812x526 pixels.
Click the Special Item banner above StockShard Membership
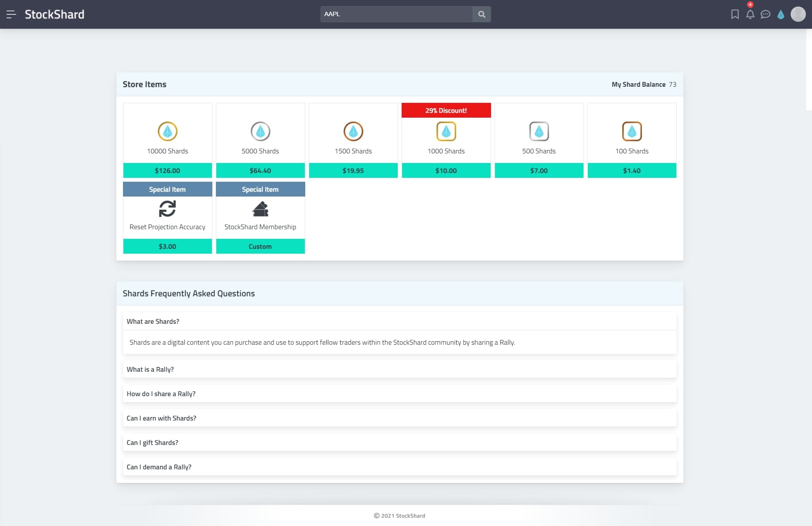coord(260,189)
